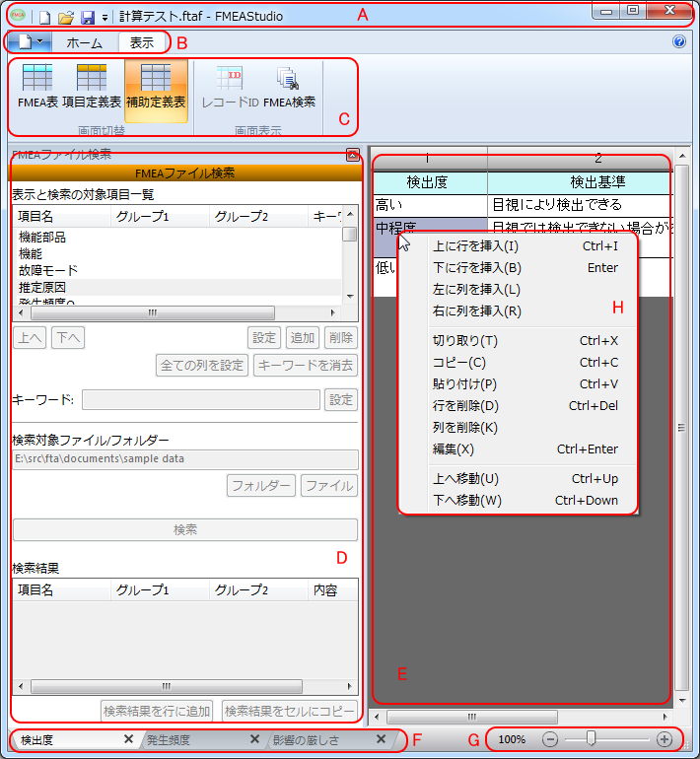
Task: Switch to the ホーム ribbon tab
Action: (x=85, y=42)
